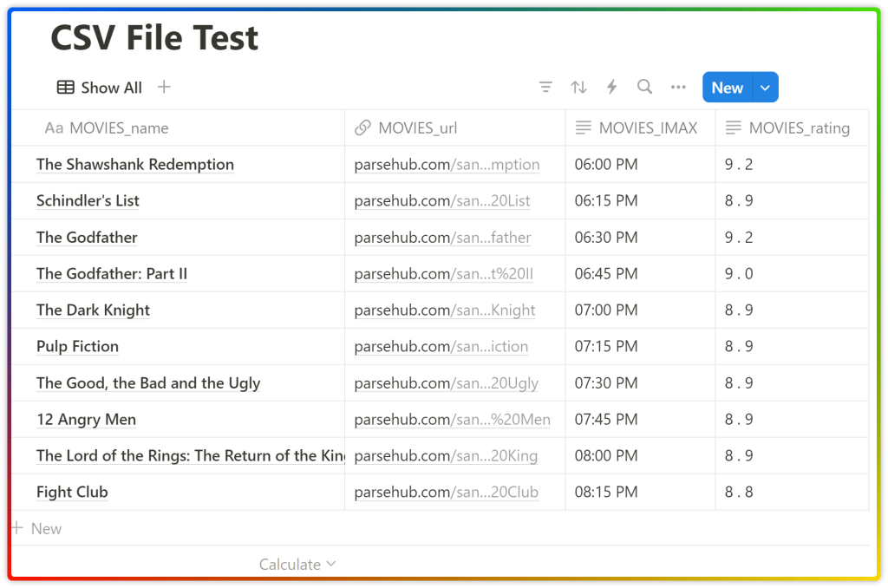Select the Godfather 9.2 rating
The height and width of the screenshot is (588, 888).
[x=792, y=238]
